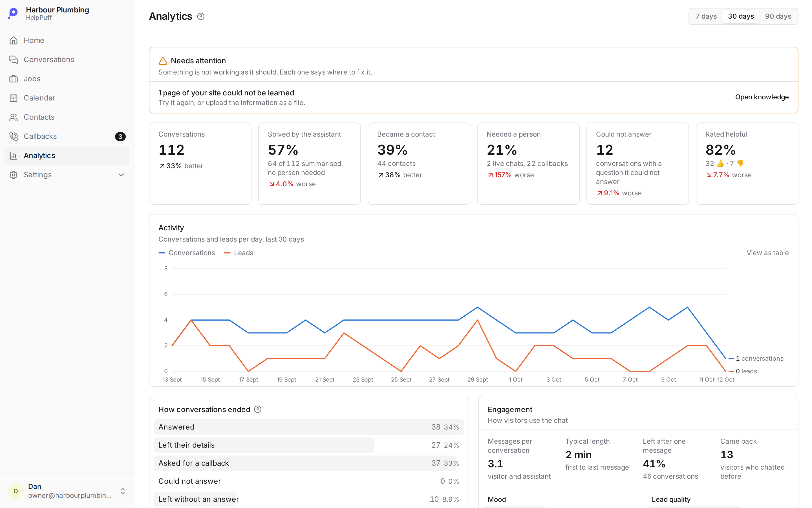Image resolution: width=812 pixels, height=508 pixels.
Task: Click View as table link
Action: click(x=767, y=253)
